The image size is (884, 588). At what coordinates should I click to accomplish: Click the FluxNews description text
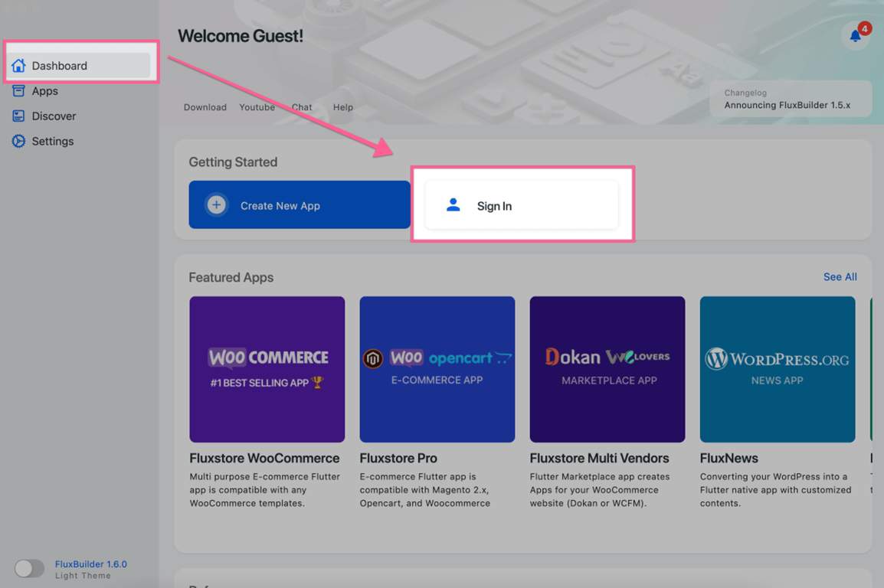tap(776, 490)
